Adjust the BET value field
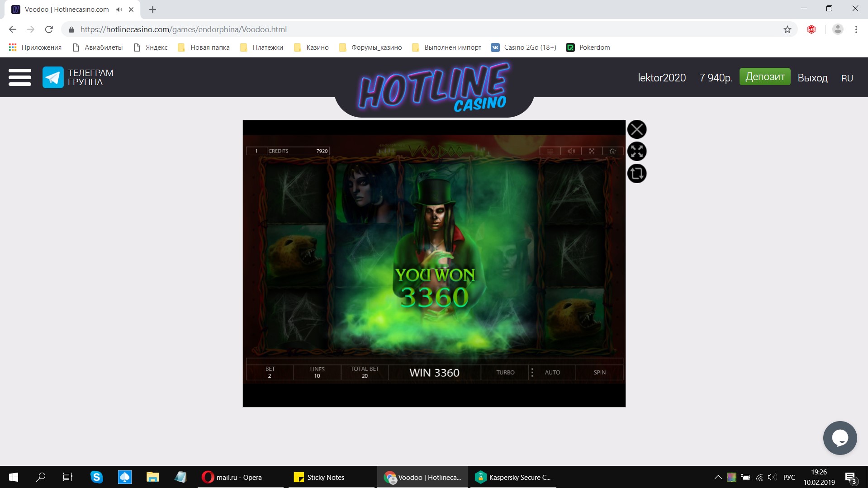Image resolution: width=868 pixels, height=488 pixels. tap(270, 372)
